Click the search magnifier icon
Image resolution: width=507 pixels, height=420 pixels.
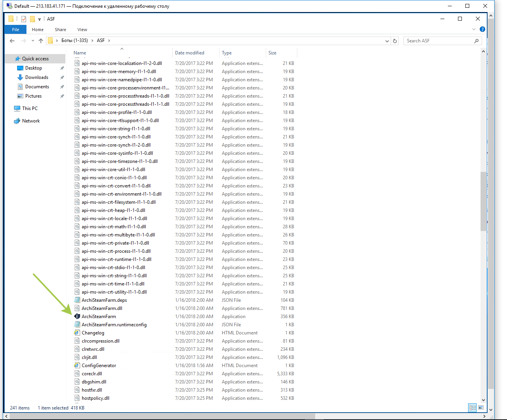476,41
